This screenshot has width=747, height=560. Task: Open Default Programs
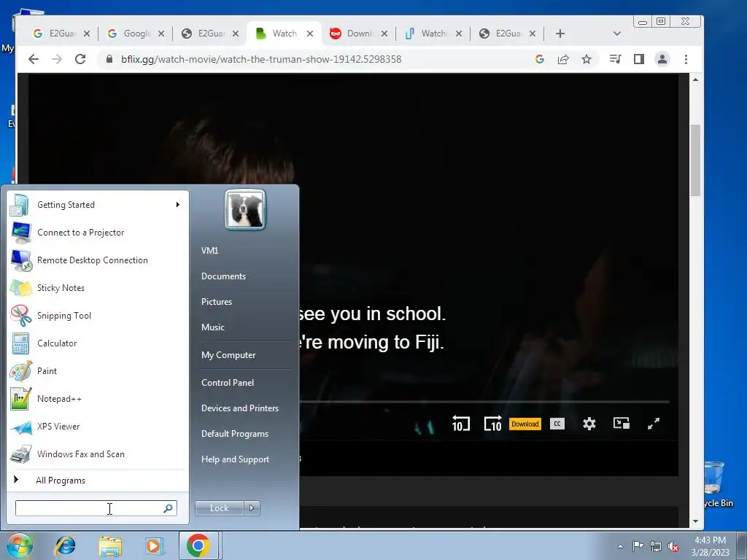[x=235, y=434]
